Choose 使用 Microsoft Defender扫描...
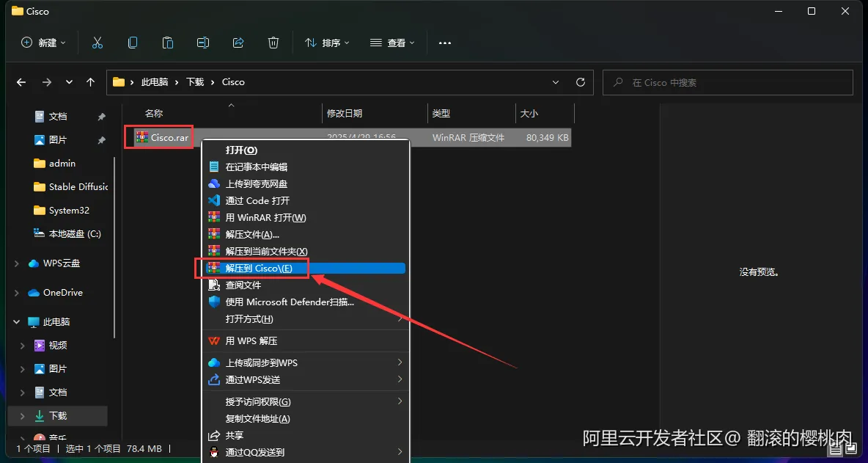868x463 pixels. coord(306,302)
